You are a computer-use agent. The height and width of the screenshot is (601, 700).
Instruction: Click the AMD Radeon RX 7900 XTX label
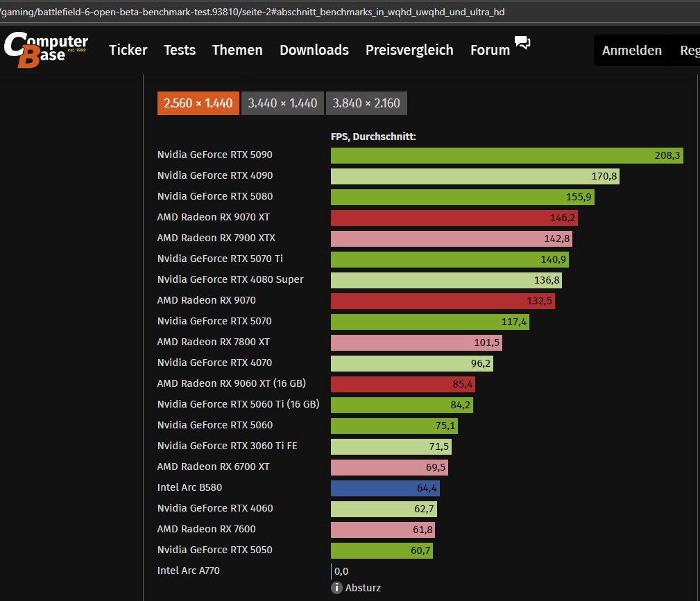216,238
